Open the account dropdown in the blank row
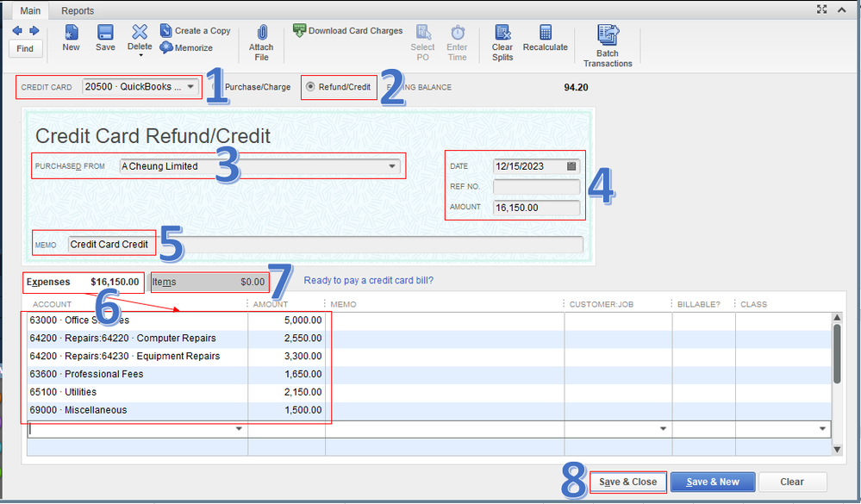Viewport: 861px width, 504px height. 239,429
